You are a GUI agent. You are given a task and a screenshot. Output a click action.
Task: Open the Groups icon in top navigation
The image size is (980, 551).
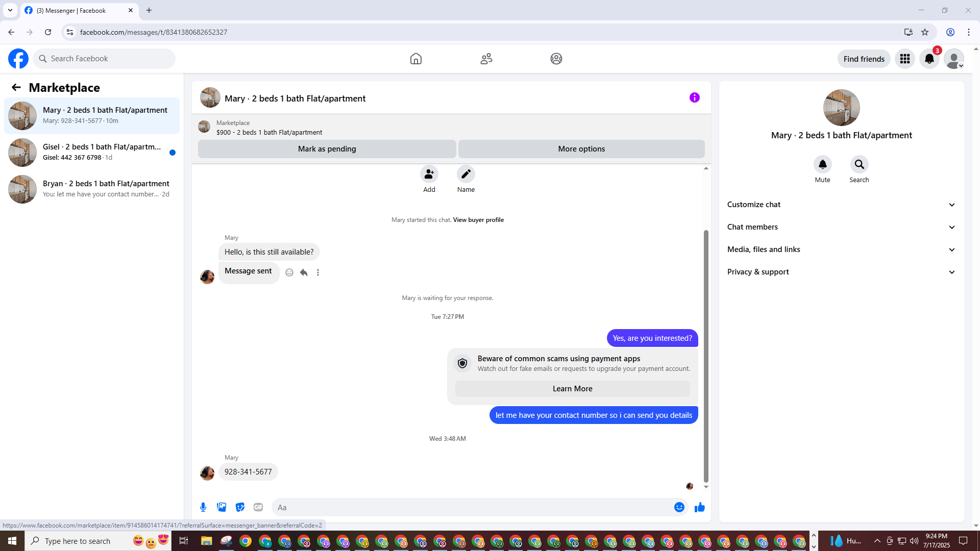556,59
